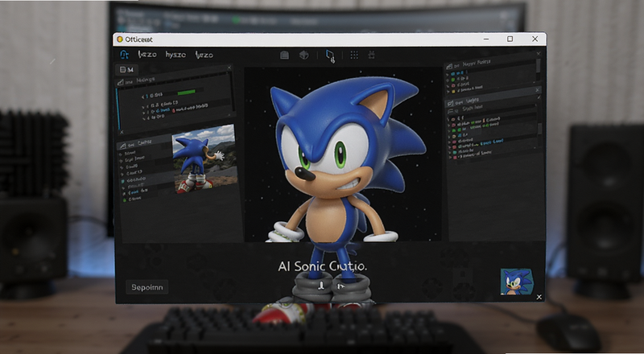Image resolution: width=644 pixels, height=354 pixels.
Task: Click the green progress bar in the upper-left panel
Action: coord(187,93)
